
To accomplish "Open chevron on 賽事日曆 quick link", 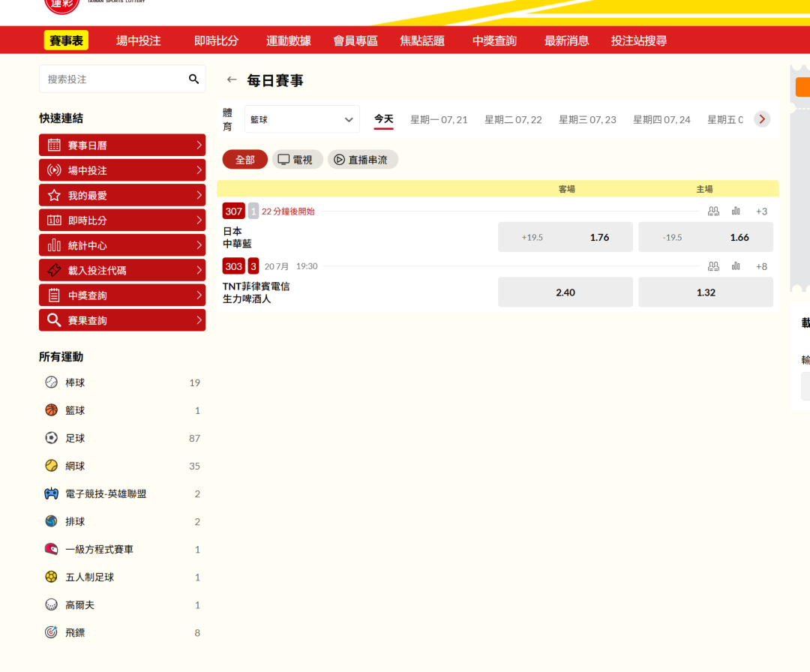I will pyautogui.click(x=199, y=145).
